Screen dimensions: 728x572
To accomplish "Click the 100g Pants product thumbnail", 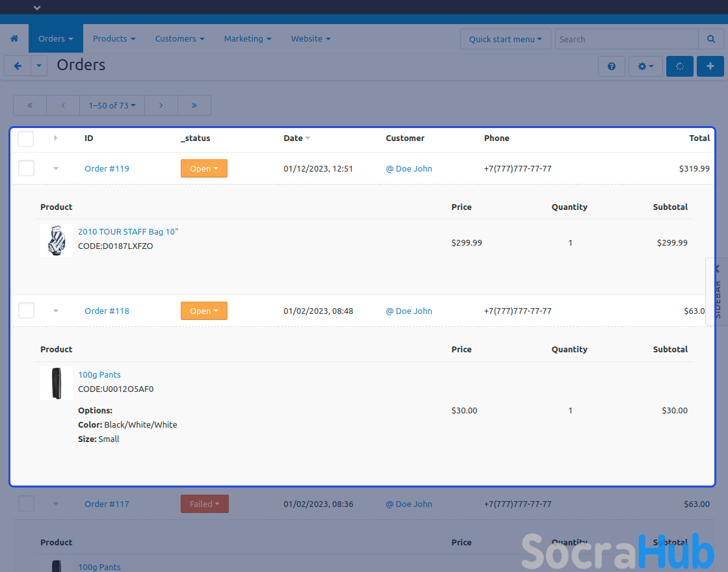I will coord(56,383).
